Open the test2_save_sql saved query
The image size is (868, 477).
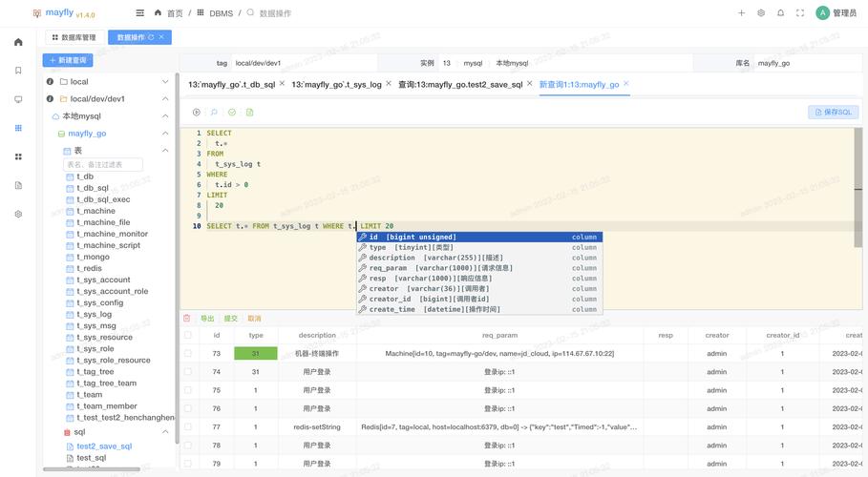point(104,446)
